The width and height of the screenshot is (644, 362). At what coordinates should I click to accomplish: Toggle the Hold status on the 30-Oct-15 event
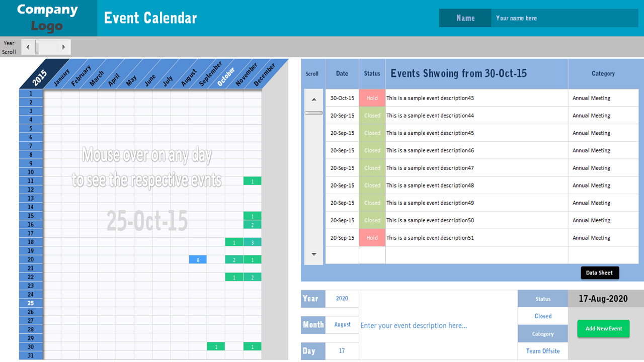tap(372, 98)
